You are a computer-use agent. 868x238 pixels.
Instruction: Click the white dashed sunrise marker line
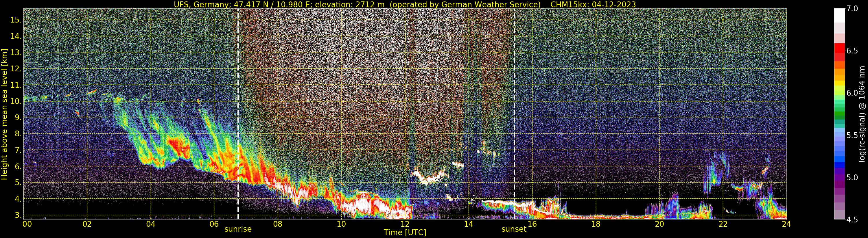(238, 114)
